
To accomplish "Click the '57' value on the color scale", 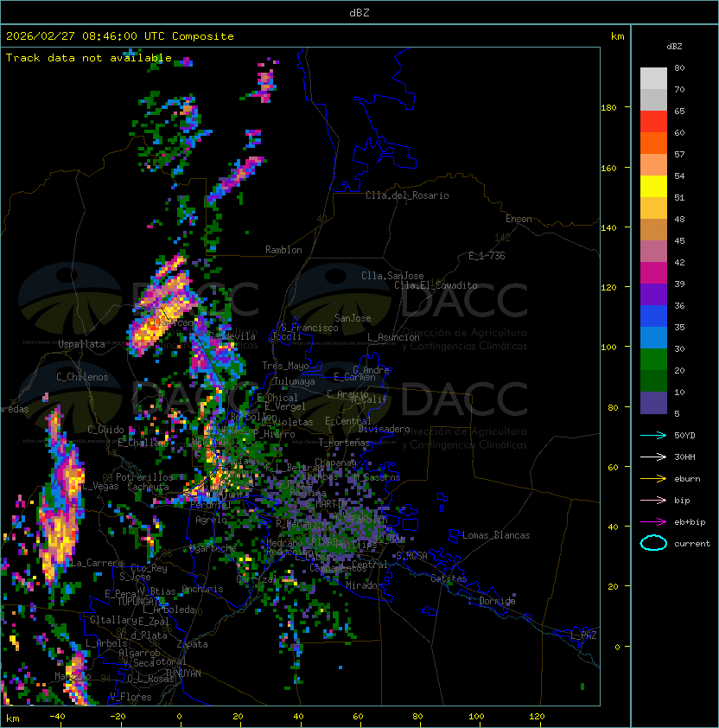I will pyautogui.click(x=679, y=154).
